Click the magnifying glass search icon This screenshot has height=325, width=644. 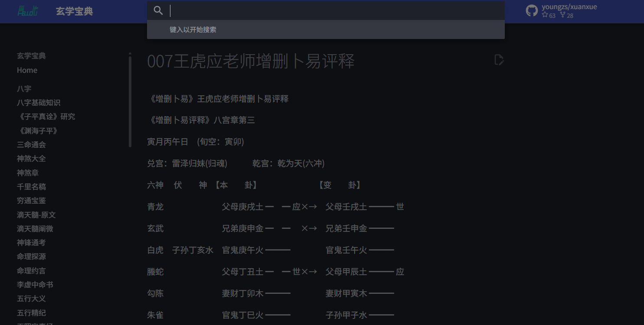[158, 10]
